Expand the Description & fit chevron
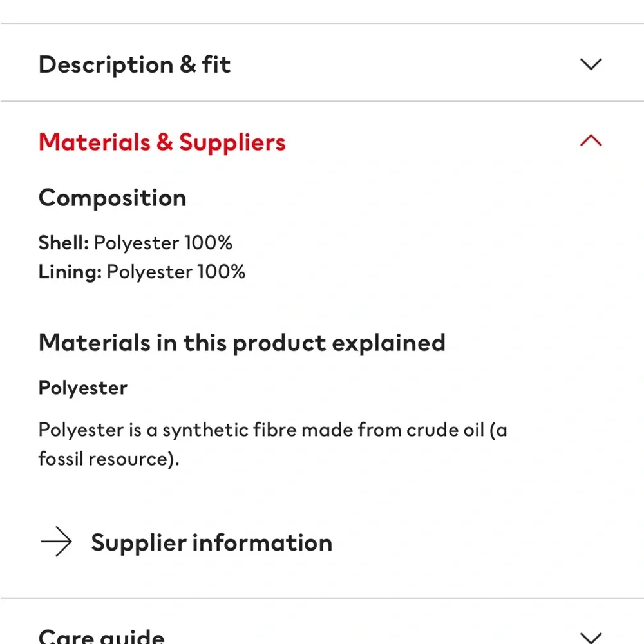 (591, 64)
